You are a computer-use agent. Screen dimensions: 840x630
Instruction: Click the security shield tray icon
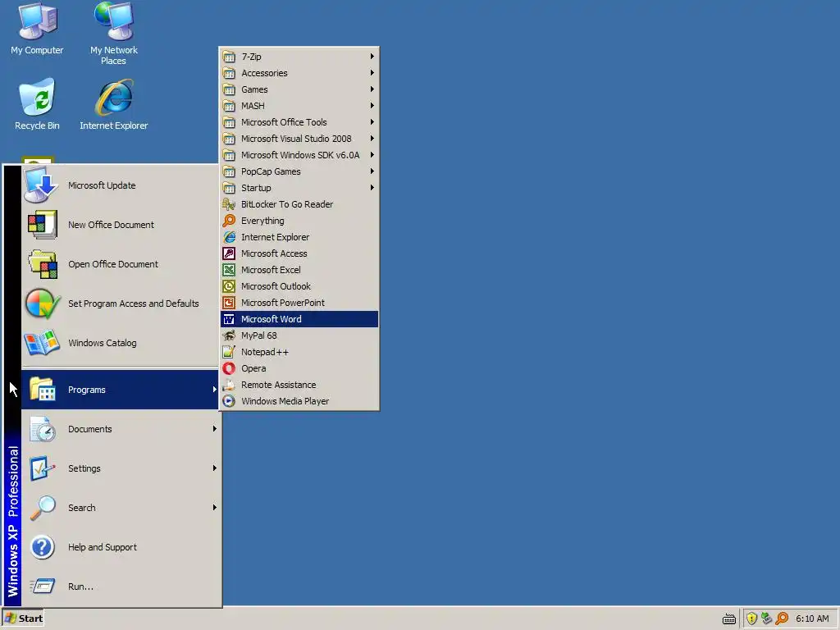tap(751, 619)
